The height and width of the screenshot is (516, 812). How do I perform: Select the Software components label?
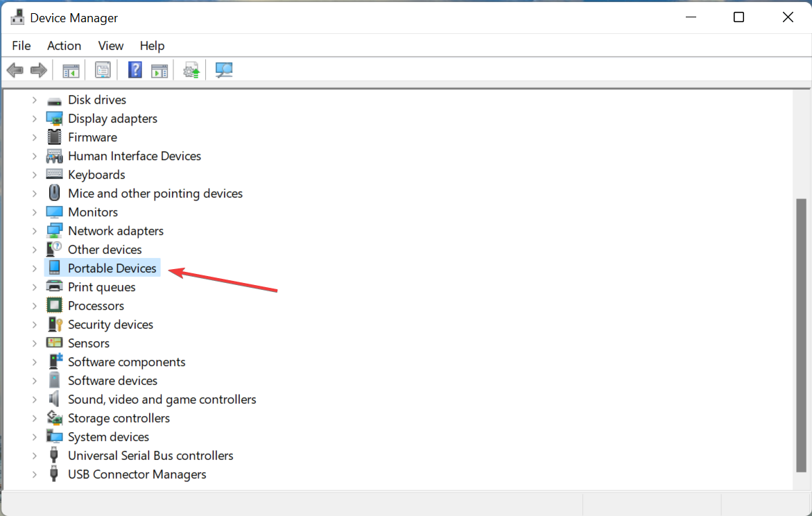pyautogui.click(x=127, y=361)
